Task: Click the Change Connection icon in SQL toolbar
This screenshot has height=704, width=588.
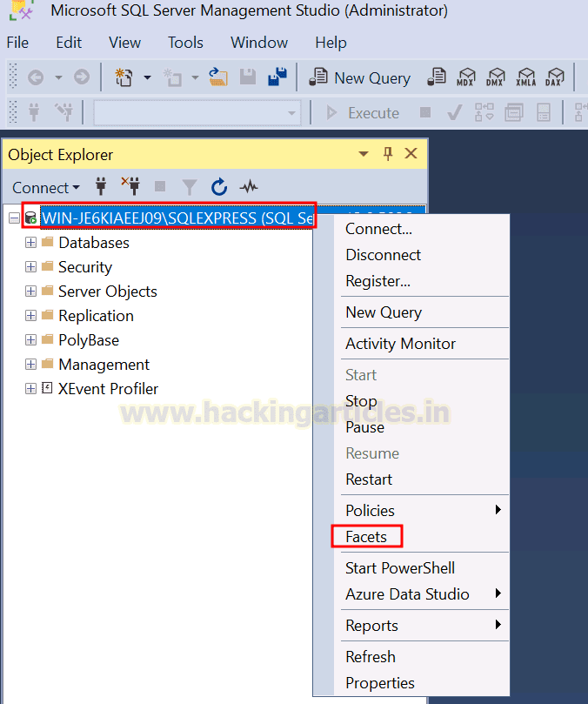Action: (x=63, y=112)
